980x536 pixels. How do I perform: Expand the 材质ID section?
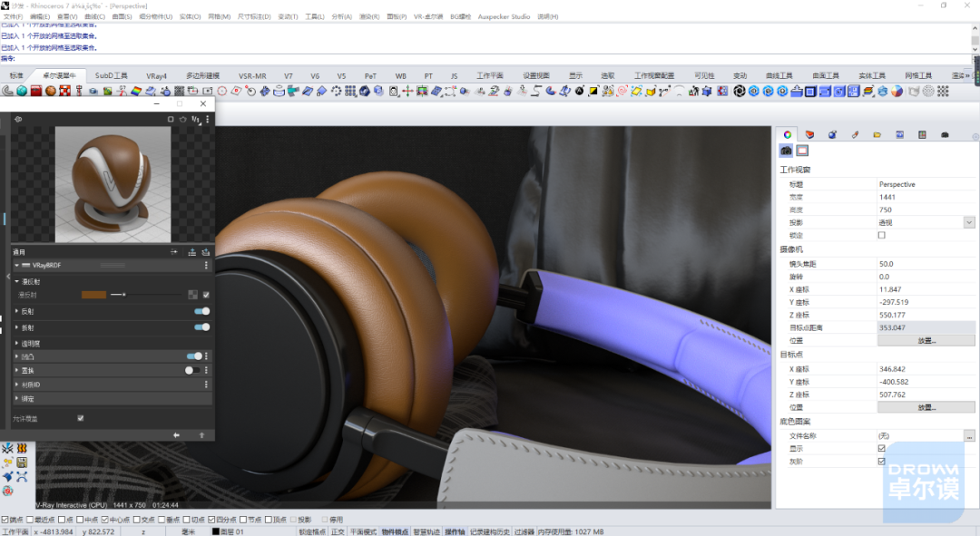(x=17, y=385)
